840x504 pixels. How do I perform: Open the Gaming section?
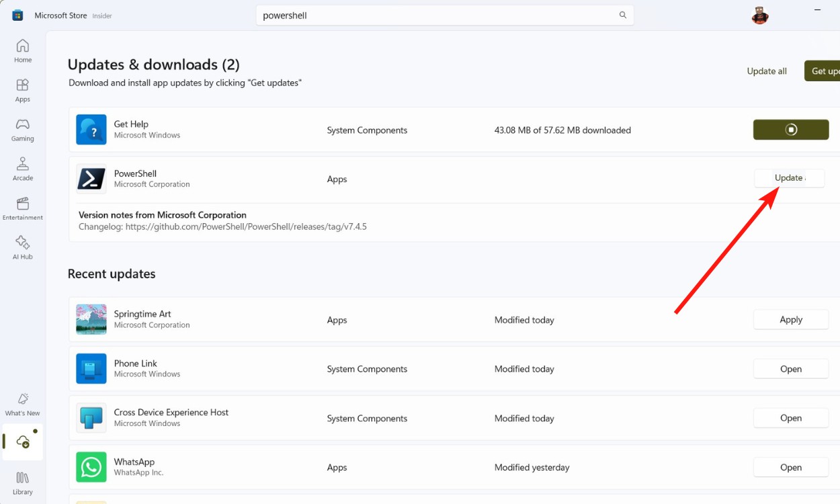[x=22, y=129]
